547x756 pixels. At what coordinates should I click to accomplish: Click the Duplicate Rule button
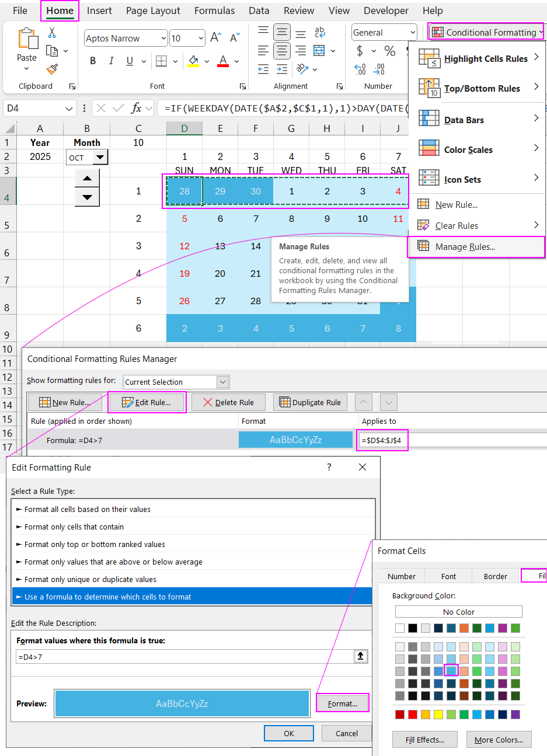(x=310, y=402)
